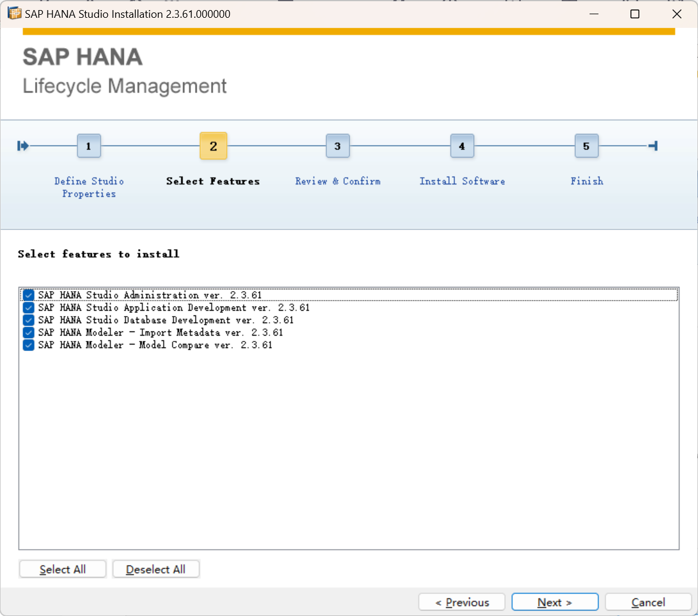The width and height of the screenshot is (698, 616).
Task: Click step 3 wizard box
Action: (x=337, y=146)
